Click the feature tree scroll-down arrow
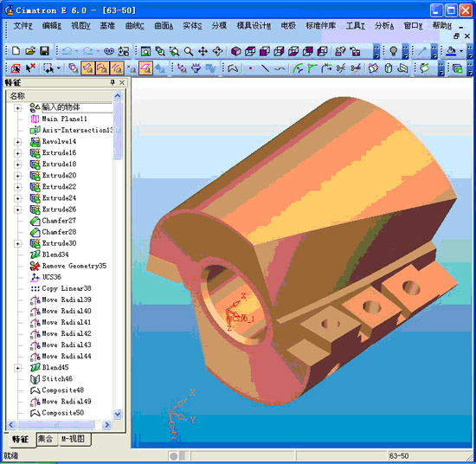 118,414
